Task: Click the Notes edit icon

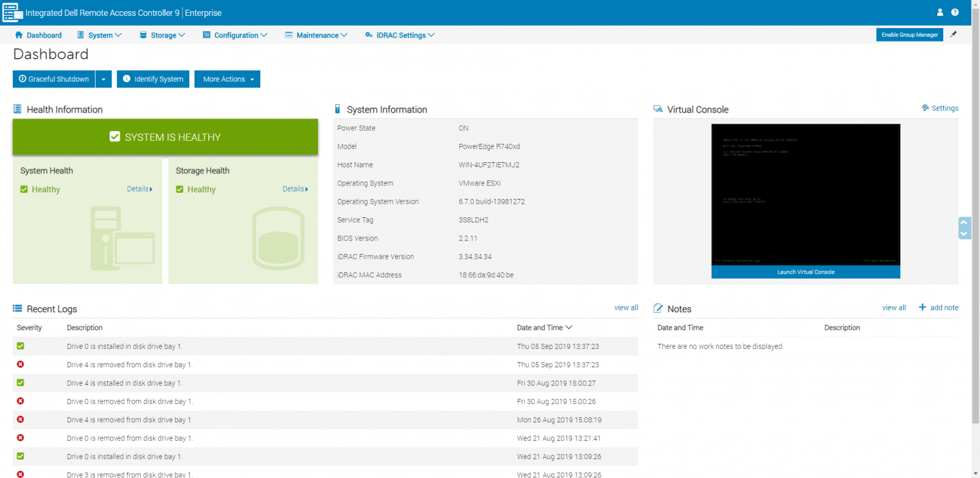Action: [658, 308]
